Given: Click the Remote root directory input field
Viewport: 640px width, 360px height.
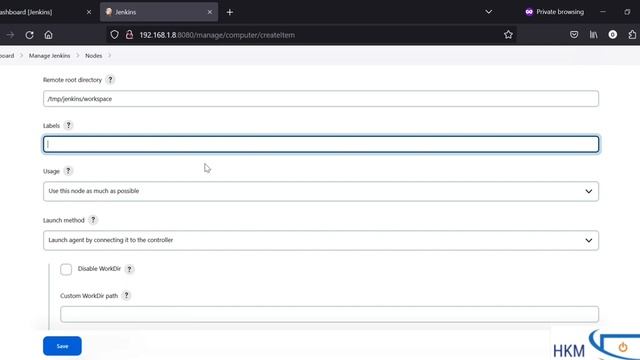Looking at the screenshot, I should click(x=321, y=99).
